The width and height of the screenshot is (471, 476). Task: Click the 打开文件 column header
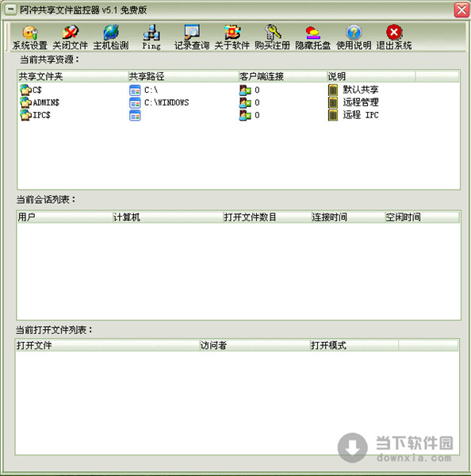[x=107, y=345]
